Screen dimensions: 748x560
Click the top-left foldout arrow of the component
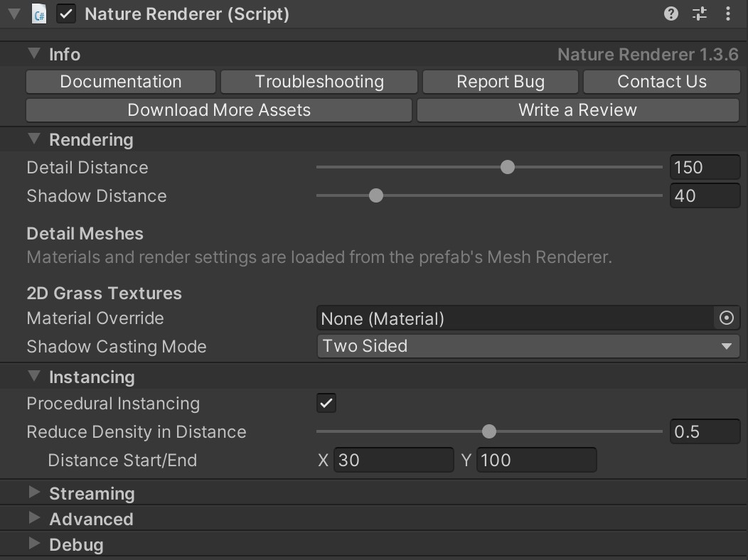point(13,14)
